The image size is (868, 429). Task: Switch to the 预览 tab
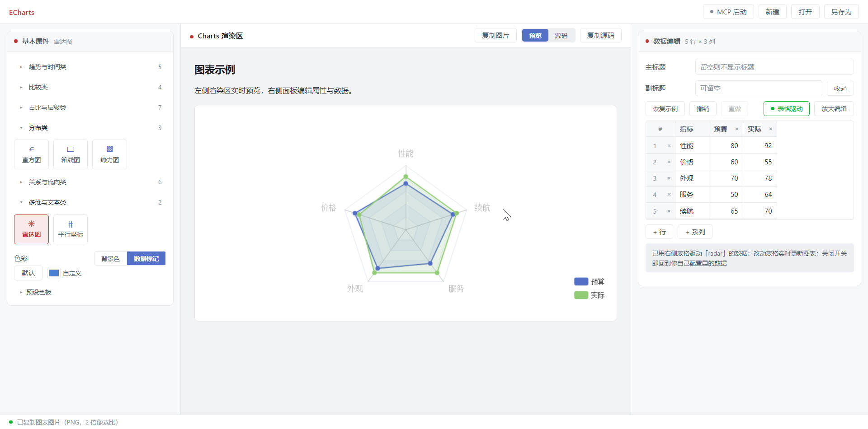(x=535, y=35)
